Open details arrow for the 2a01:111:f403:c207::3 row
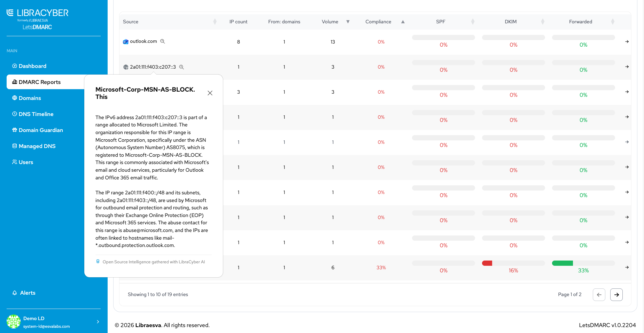Viewport: 644px width, 333px height. point(627,67)
